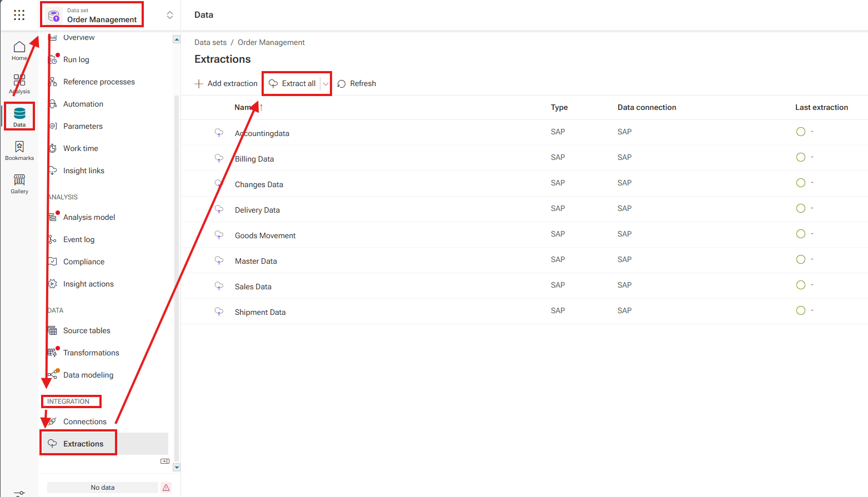Click the Data database icon

coord(19,116)
